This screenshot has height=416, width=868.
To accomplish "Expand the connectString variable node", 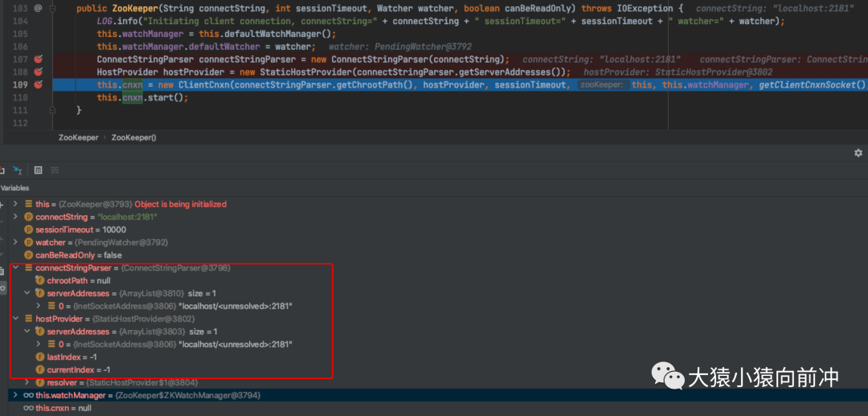I will point(15,217).
